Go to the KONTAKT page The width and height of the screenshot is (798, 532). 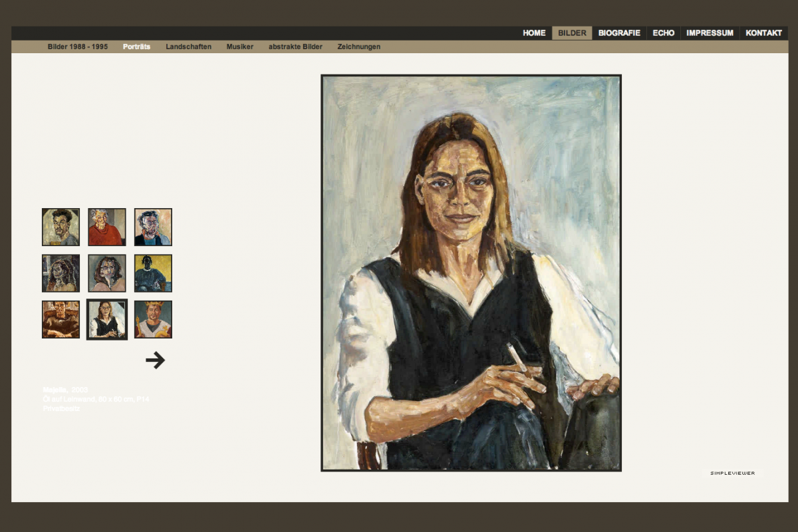tap(763, 33)
